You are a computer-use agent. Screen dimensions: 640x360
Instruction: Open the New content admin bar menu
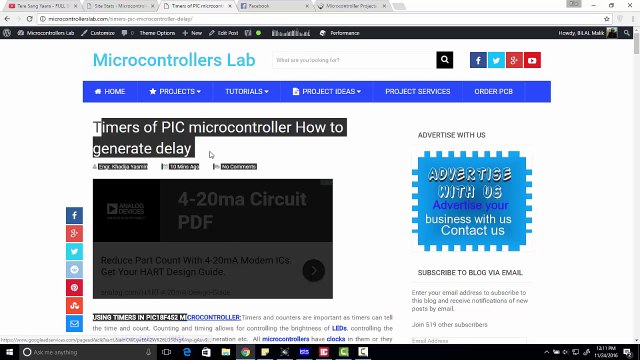(192, 33)
